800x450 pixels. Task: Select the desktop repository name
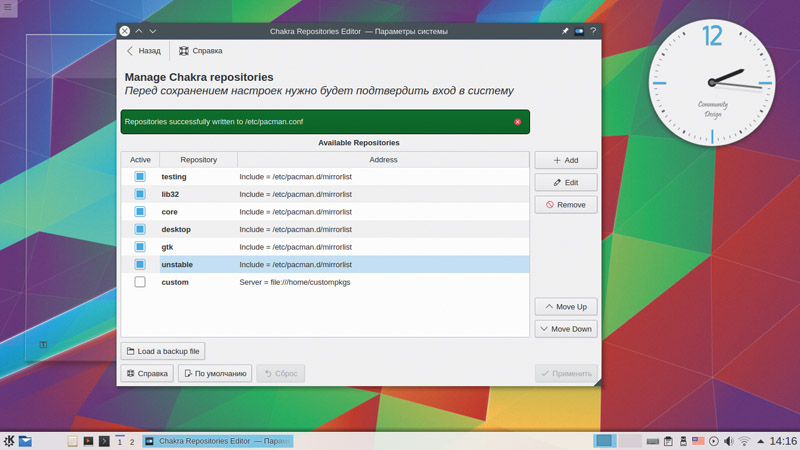click(176, 229)
